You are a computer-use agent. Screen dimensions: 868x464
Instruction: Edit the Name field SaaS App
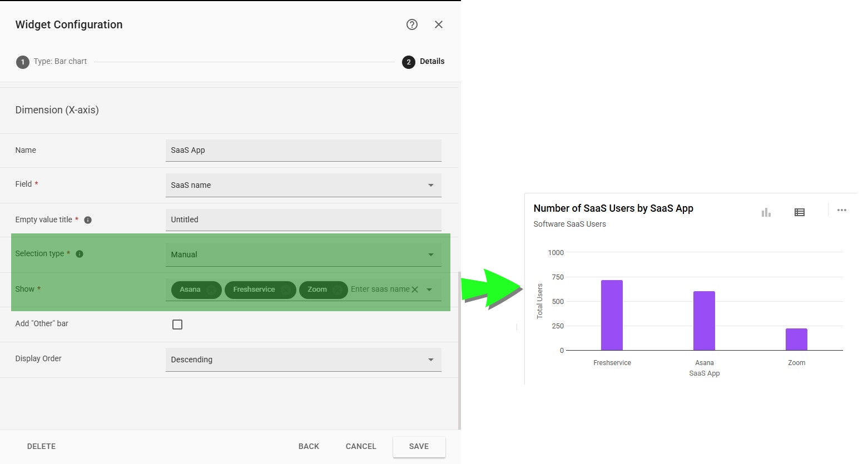click(x=304, y=151)
